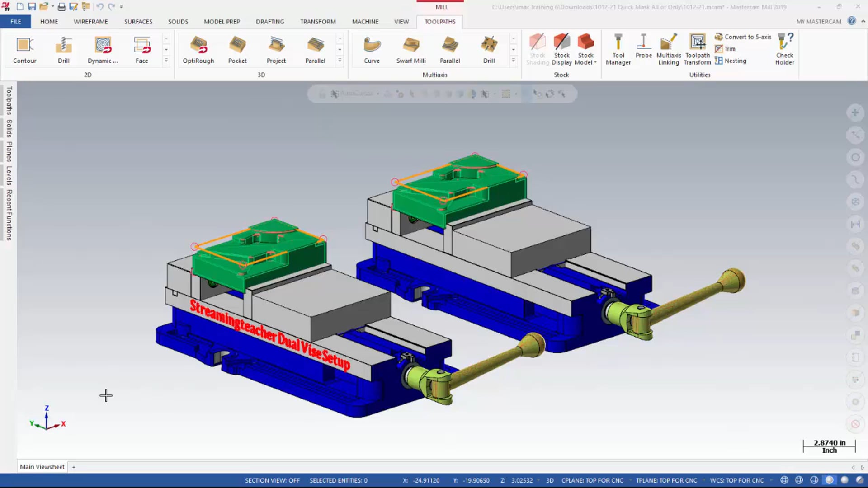Open Mastercam help
Image resolution: width=868 pixels, height=488 pixels.
[x=852, y=21]
